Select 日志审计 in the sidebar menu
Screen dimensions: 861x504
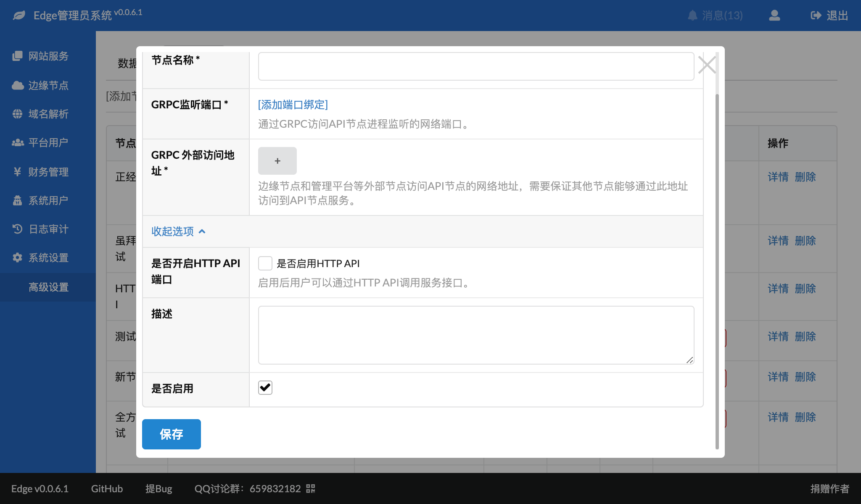pyautogui.click(x=48, y=229)
